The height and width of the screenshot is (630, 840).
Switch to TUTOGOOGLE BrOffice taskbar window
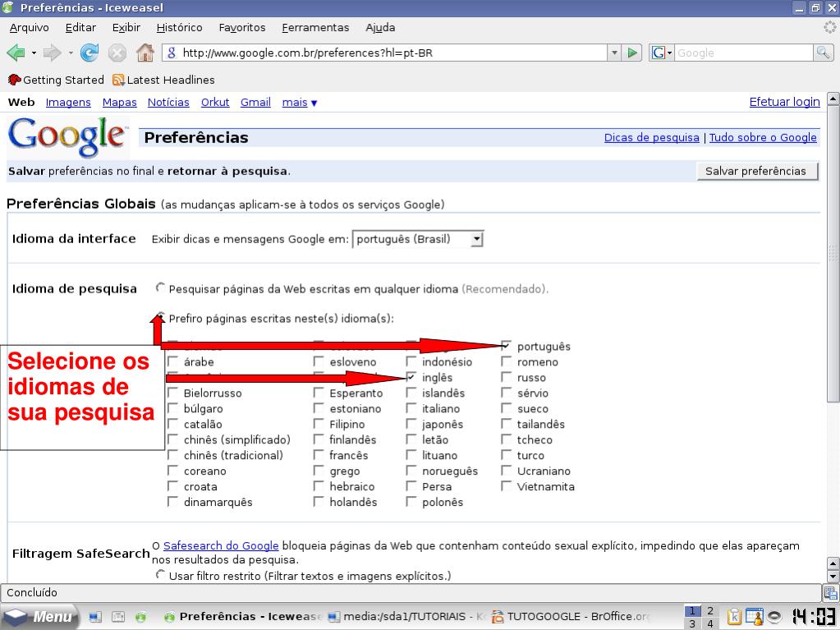(571, 617)
